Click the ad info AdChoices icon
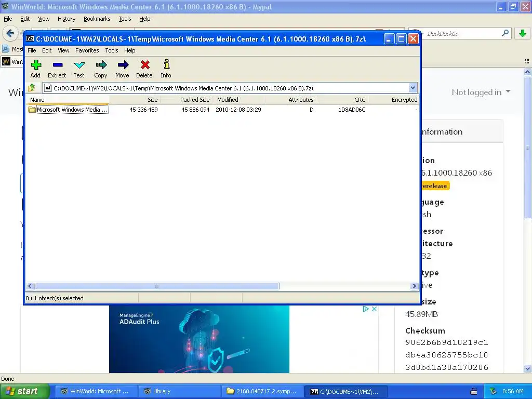Viewport: 532px width, 399px height. (x=365, y=309)
